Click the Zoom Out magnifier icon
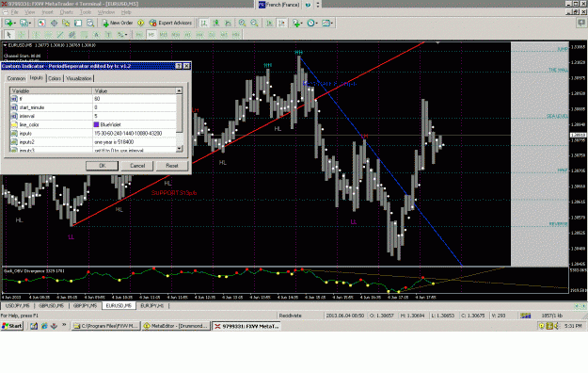The height and width of the screenshot is (373, 588). pyautogui.click(x=254, y=23)
